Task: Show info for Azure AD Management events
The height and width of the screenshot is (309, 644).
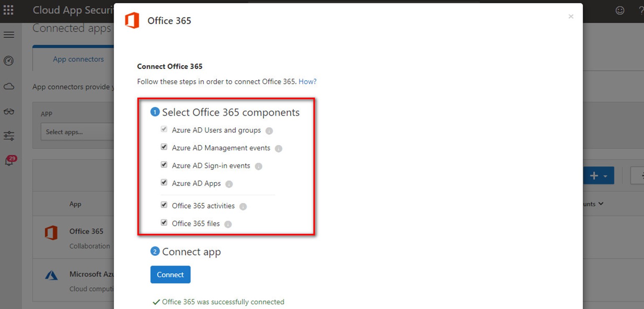Action: coord(279,149)
